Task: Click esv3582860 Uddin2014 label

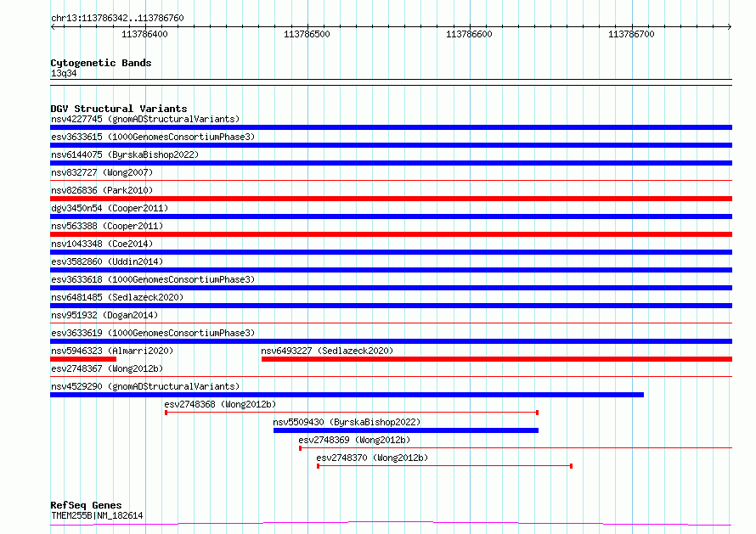Action: pyautogui.click(x=107, y=261)
